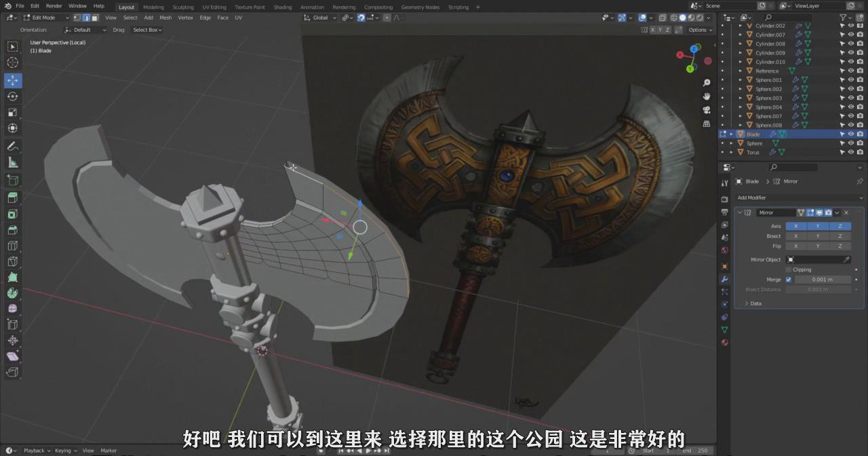Open the timeline Marker menu

(x=108, y=451)
